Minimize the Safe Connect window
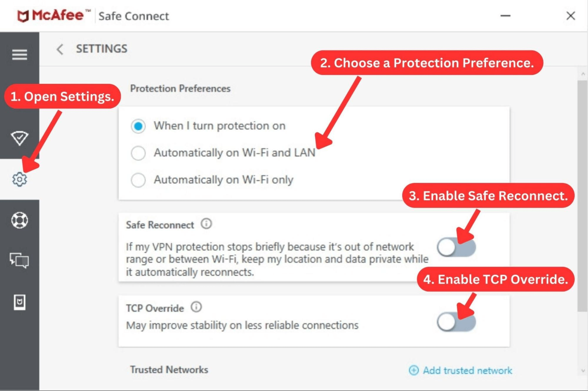This screenshot has height=391, width=588. [505, 16]
